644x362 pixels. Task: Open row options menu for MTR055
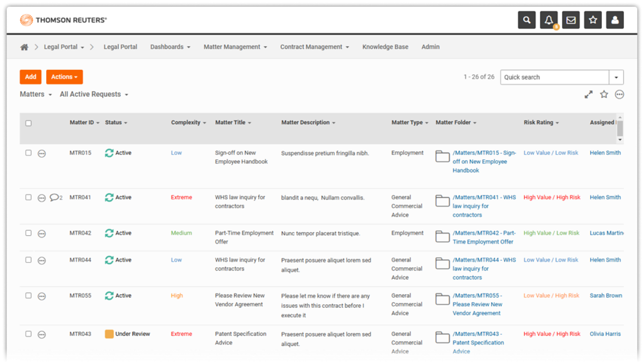42,296
